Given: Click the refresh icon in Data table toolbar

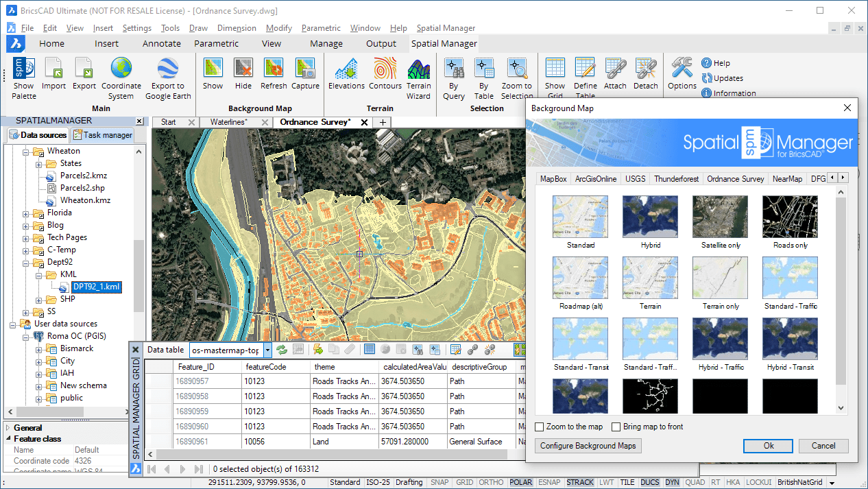Looking at the screenshot, I should (282, 350).
